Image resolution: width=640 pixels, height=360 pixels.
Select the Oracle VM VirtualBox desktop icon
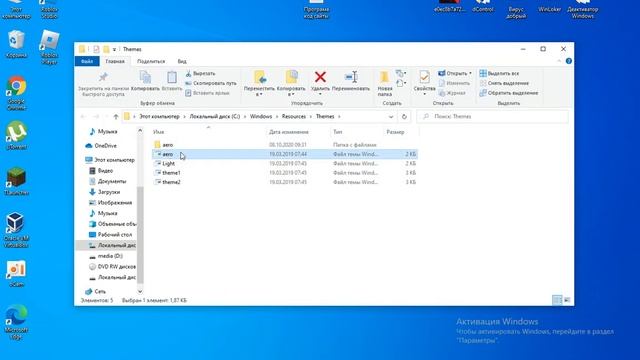pyautogui.click(x=16, y=230)
